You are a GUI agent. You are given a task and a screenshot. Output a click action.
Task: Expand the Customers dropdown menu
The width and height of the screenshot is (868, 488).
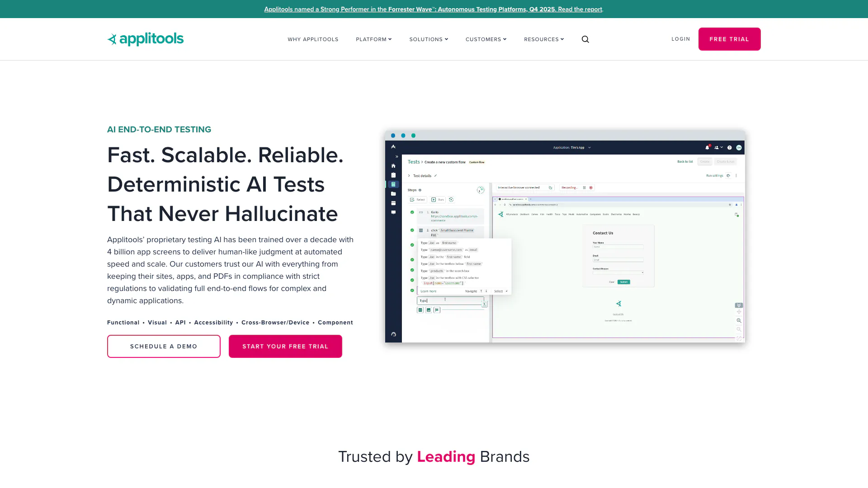point(486,39)
